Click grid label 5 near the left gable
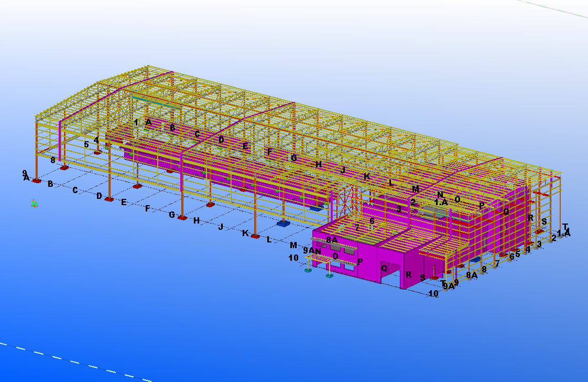This screenshot has width=588, height=382. (x=86, y=144)
